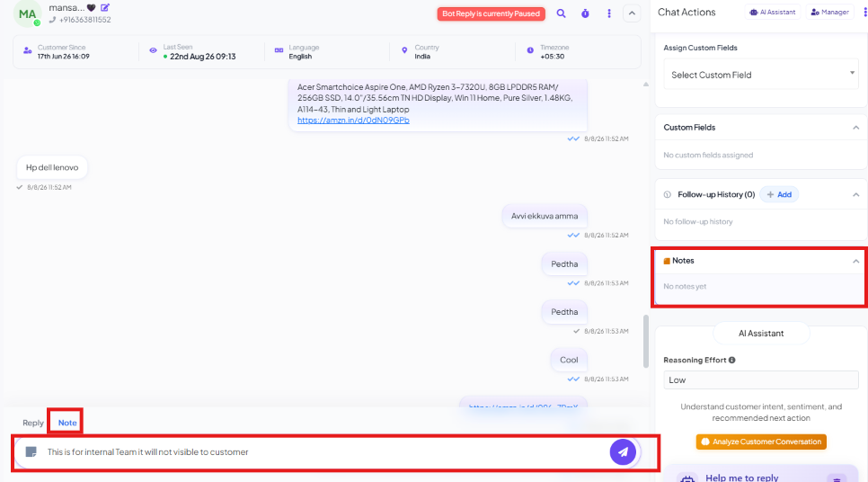Open the chat search magnifier icon
Viewport: 868px width, 482px height.
click(561, 13)
